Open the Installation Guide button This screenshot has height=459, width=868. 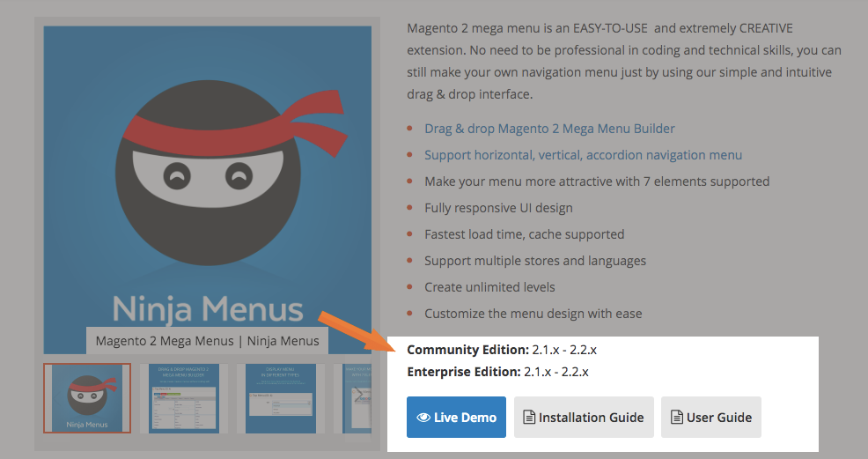tap(584, 418)
